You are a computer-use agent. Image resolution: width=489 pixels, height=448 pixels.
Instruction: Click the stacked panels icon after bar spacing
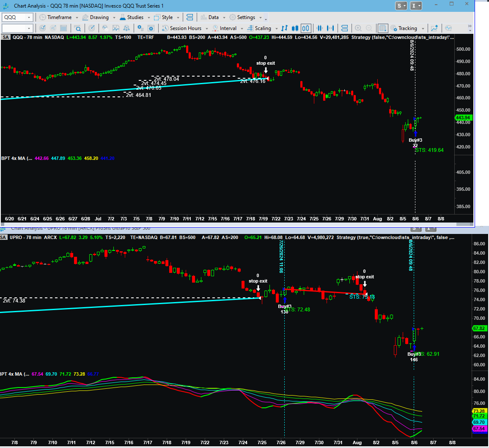(x=344, y=28)
